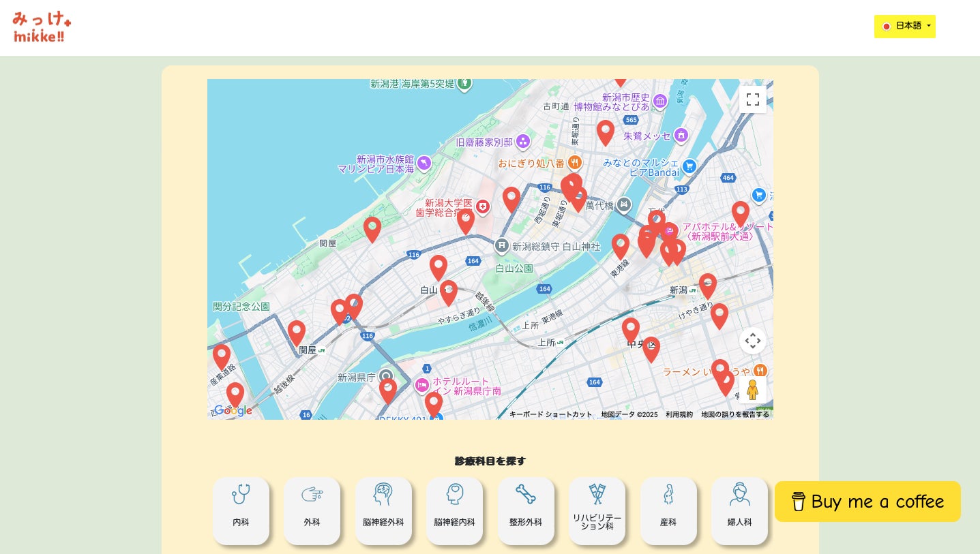Click 白山公園 map label
This screenshot has height=554, width=980.
coord(514,268)
